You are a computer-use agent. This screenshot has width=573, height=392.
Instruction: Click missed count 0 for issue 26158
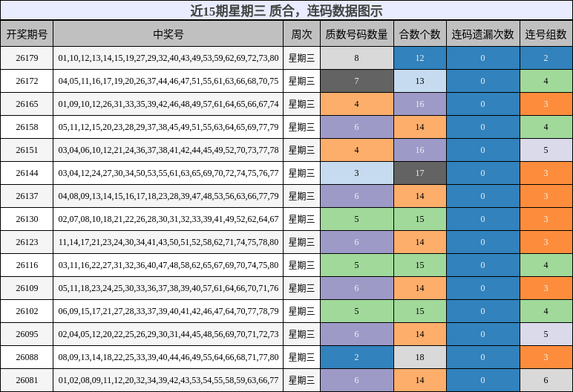click(x=482, y=127)
